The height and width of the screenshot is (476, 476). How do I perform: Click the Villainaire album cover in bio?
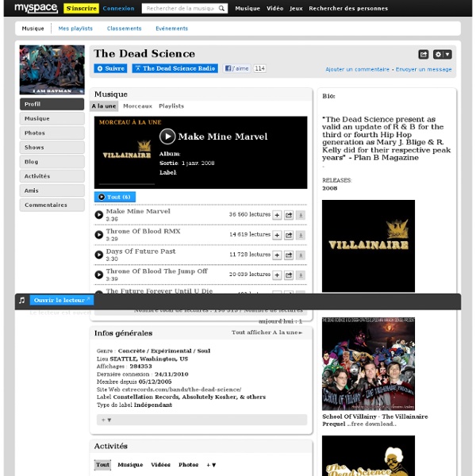368,246
